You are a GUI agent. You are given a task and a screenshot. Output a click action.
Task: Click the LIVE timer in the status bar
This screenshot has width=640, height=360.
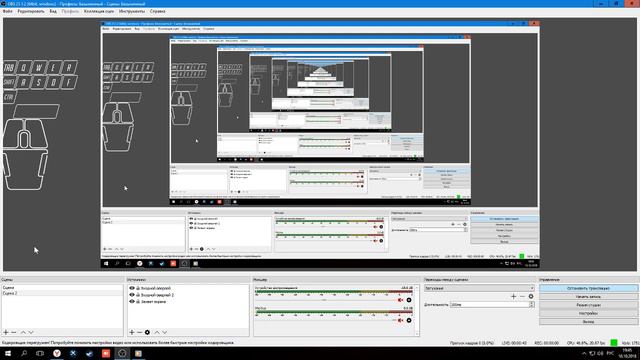point(514,343)
